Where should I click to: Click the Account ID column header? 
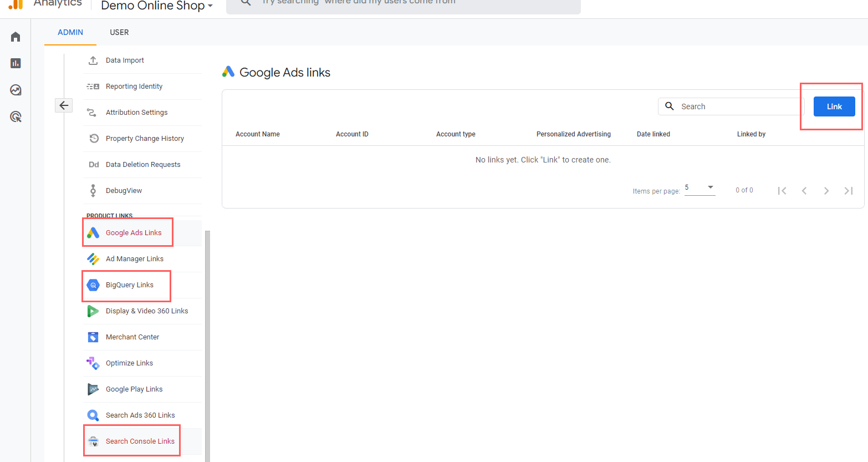pyautogui.click(x=352, y=134)
